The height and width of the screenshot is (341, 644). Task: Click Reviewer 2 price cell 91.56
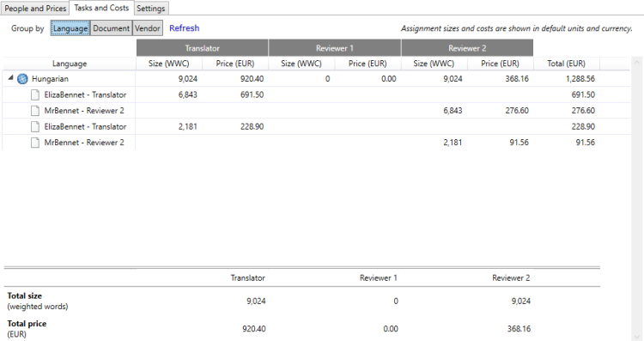pos(519,142)
